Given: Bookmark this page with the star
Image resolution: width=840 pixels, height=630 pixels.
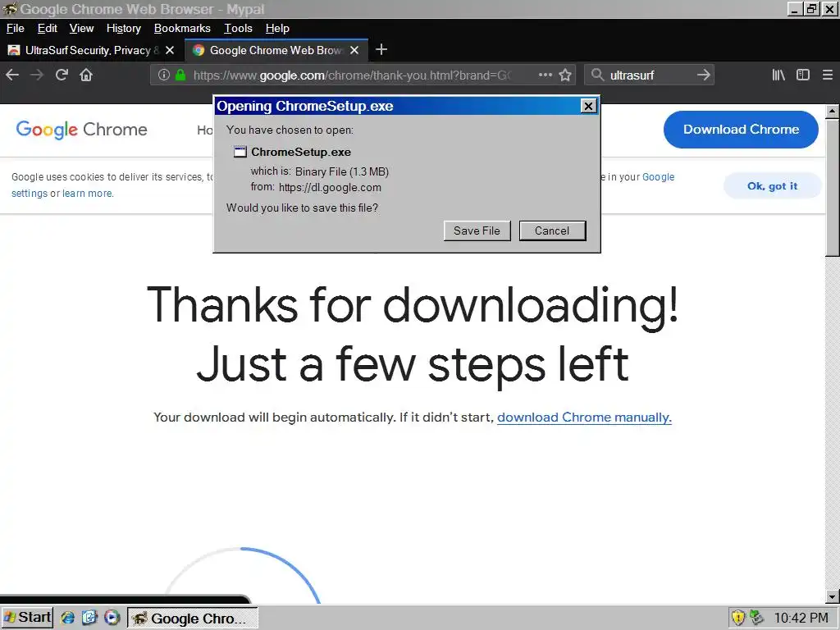Looking at the screenshot, I should click(565, 75).
